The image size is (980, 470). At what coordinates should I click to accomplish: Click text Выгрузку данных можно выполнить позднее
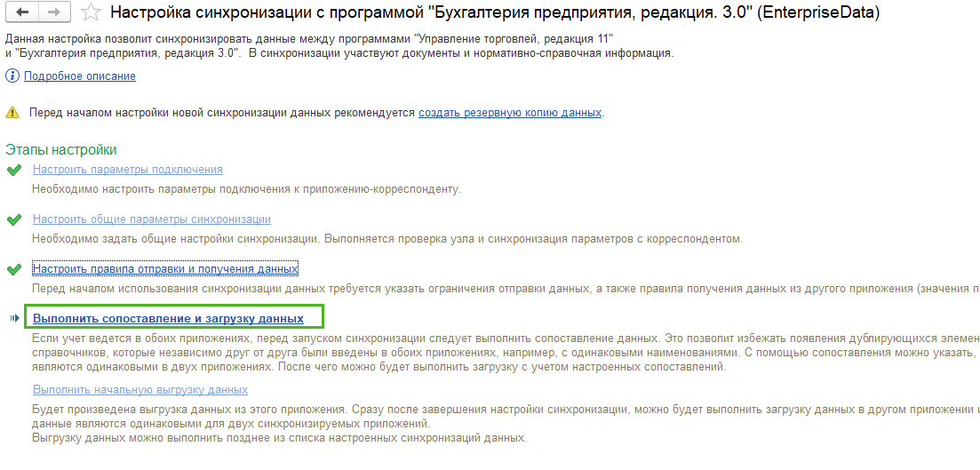(280, 438)
